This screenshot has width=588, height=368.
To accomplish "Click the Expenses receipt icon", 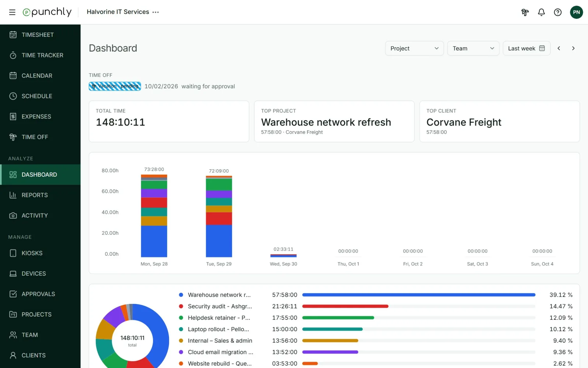I will [x=13, y=116].
